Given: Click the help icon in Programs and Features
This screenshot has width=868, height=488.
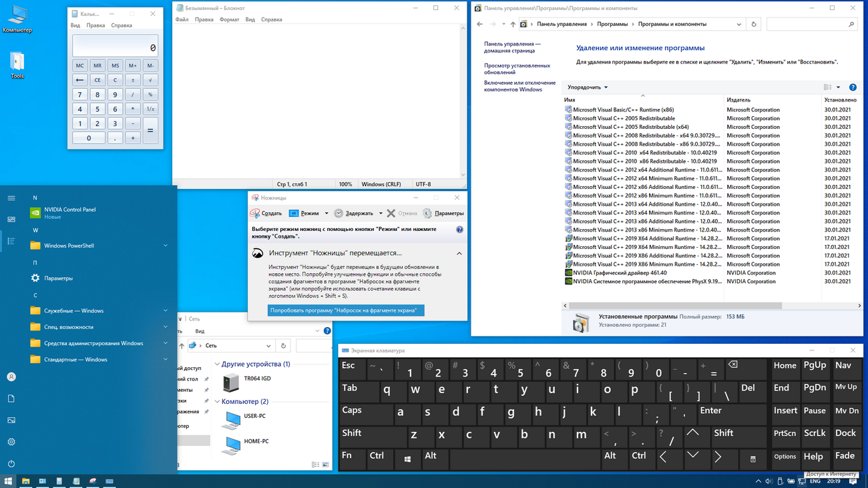Looking at the screenshot, I should [x=853, y=87].
